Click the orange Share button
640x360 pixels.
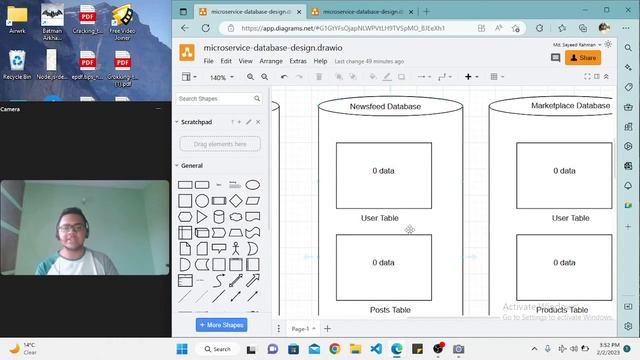point(583,58)
